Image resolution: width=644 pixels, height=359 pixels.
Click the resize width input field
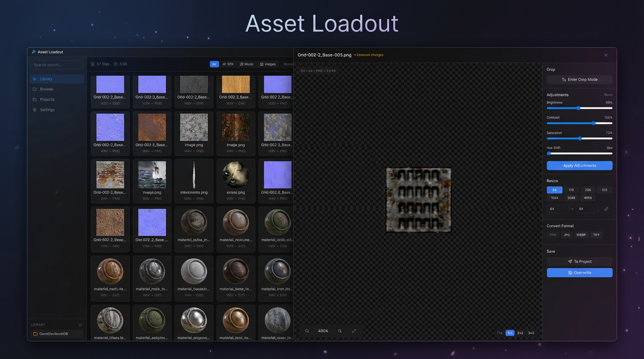558,209
